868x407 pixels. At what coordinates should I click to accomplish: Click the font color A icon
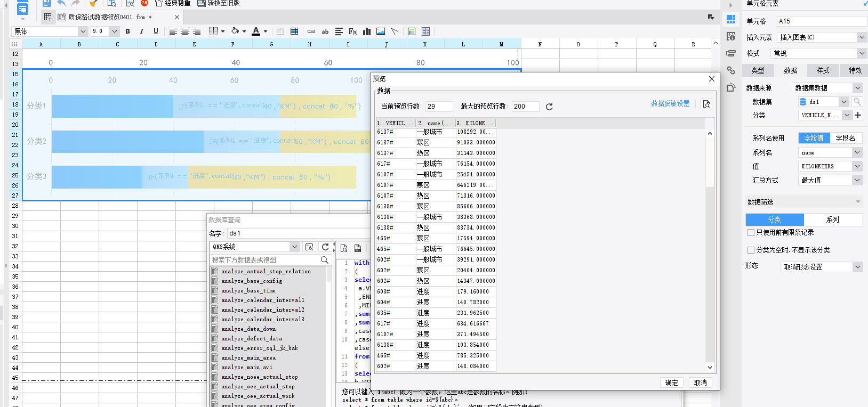256,31
